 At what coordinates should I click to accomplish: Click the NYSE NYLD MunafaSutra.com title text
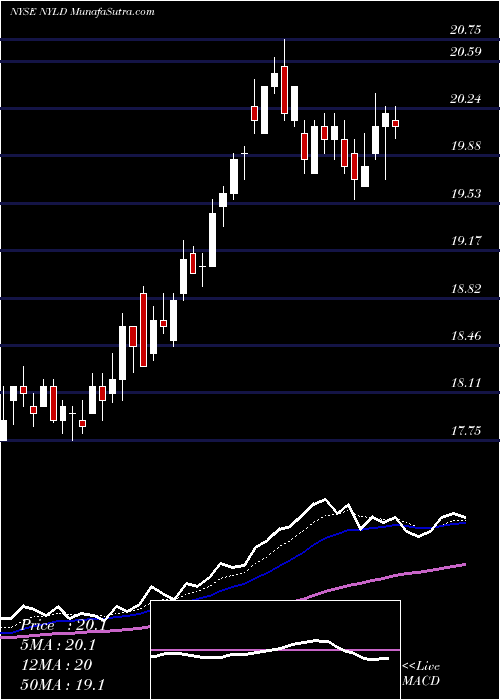82,12
